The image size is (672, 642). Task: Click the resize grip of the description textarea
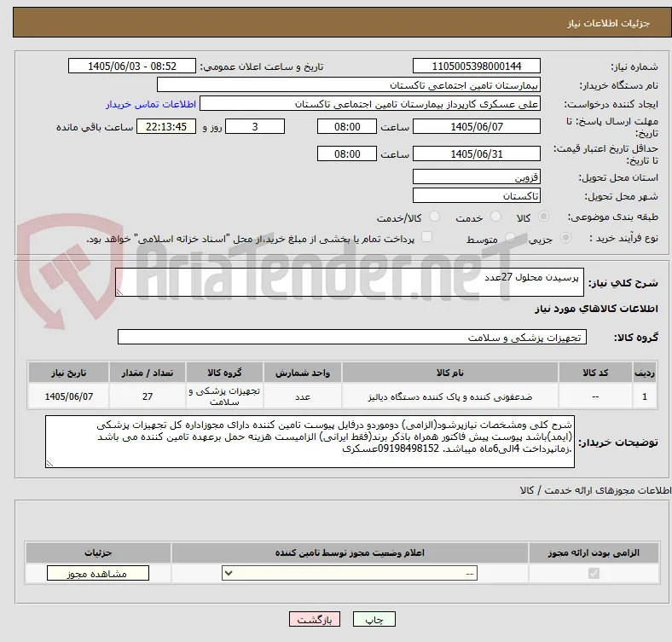(x=119, y=292)
